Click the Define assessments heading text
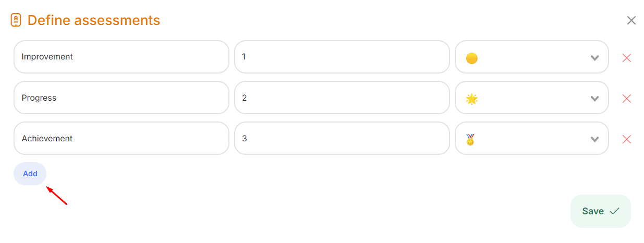644x243 pixels. tap(94, 20)
